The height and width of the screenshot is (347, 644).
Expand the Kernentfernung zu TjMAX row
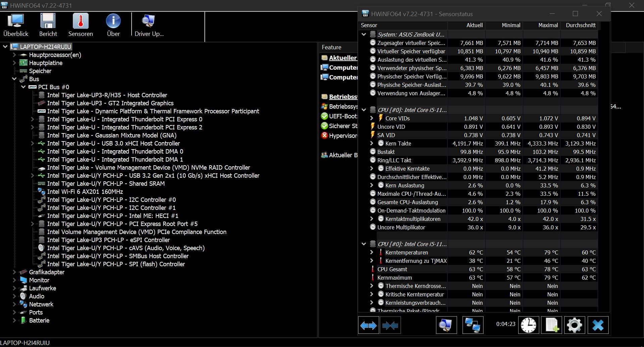coord(372,261)
